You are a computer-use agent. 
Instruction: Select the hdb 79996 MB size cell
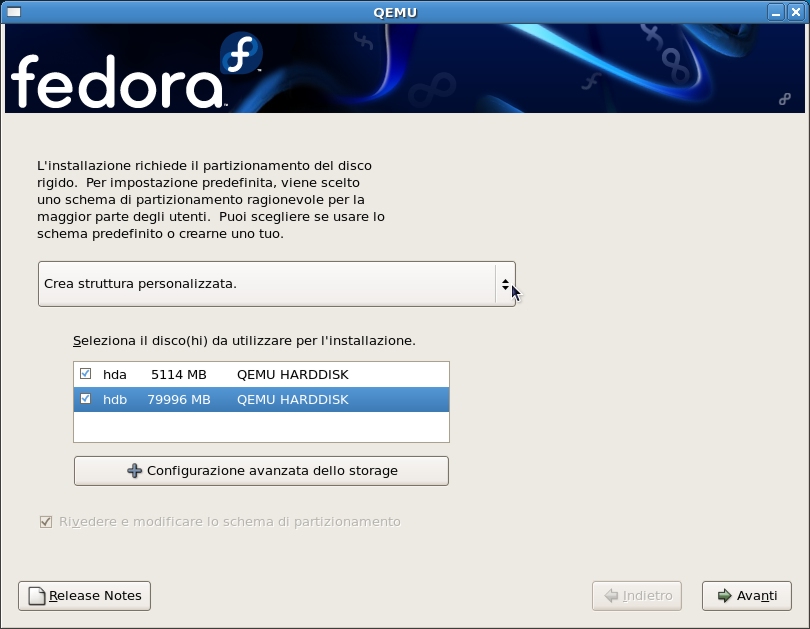click(x=179, y=400)
